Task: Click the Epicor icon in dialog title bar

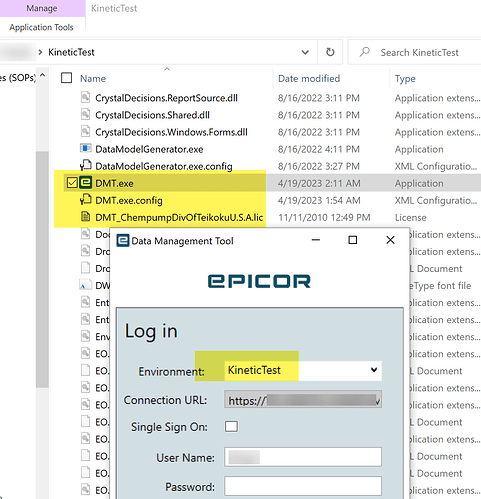Action: click(x=123, y=240)
